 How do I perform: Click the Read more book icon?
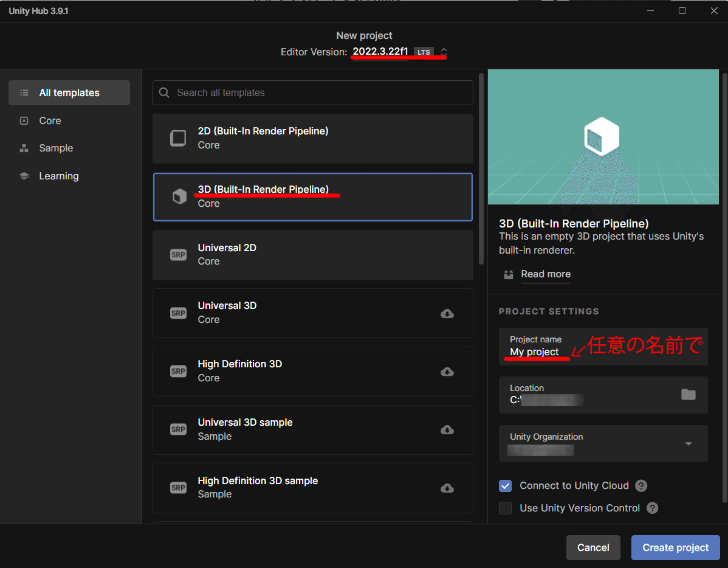[x=509, y=275]
